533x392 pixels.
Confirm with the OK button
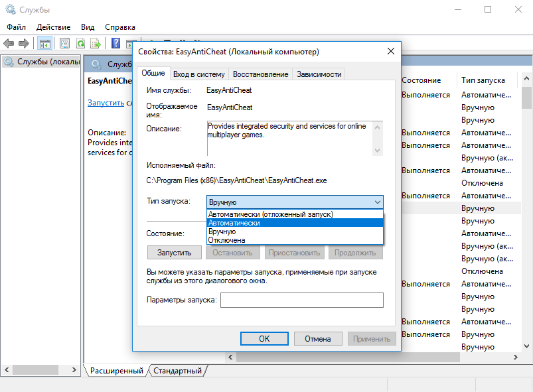point(264,339)
